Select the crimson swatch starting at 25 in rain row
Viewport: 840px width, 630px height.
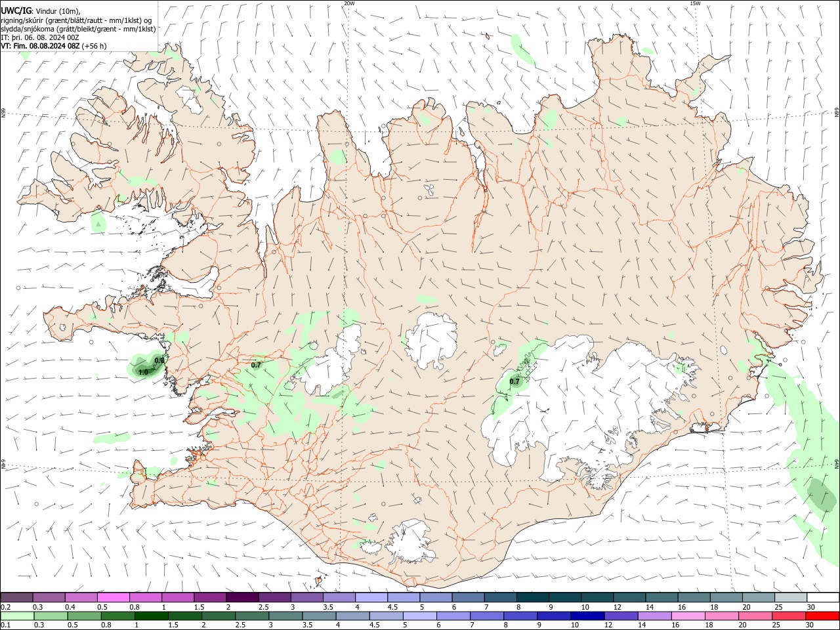[x=790, y=616]
